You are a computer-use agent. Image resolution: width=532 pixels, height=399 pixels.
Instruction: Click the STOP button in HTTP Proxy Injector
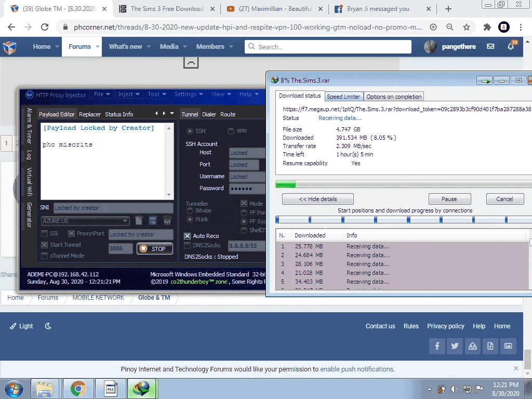(155, 249)
